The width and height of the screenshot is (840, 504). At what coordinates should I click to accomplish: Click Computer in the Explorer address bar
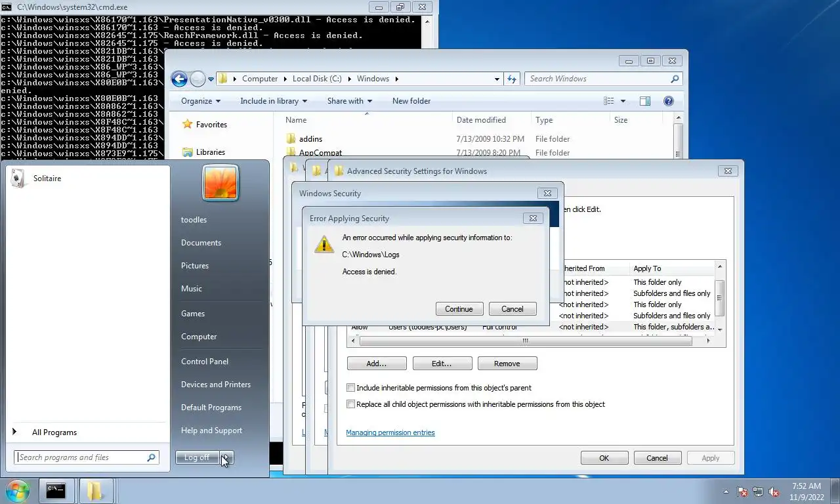(260, 79)
